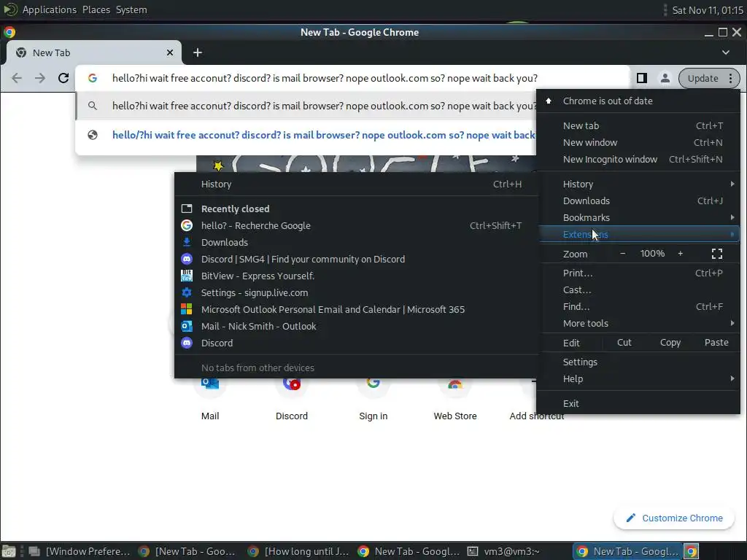Open the Applications system menu
747x560 pixels.
[49, 9]
